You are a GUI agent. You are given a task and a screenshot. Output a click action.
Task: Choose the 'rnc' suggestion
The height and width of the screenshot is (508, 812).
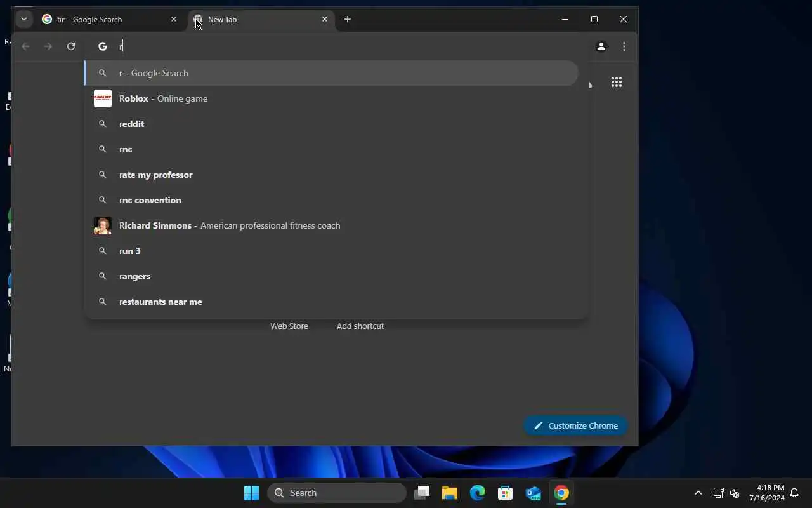pos(331,149)
